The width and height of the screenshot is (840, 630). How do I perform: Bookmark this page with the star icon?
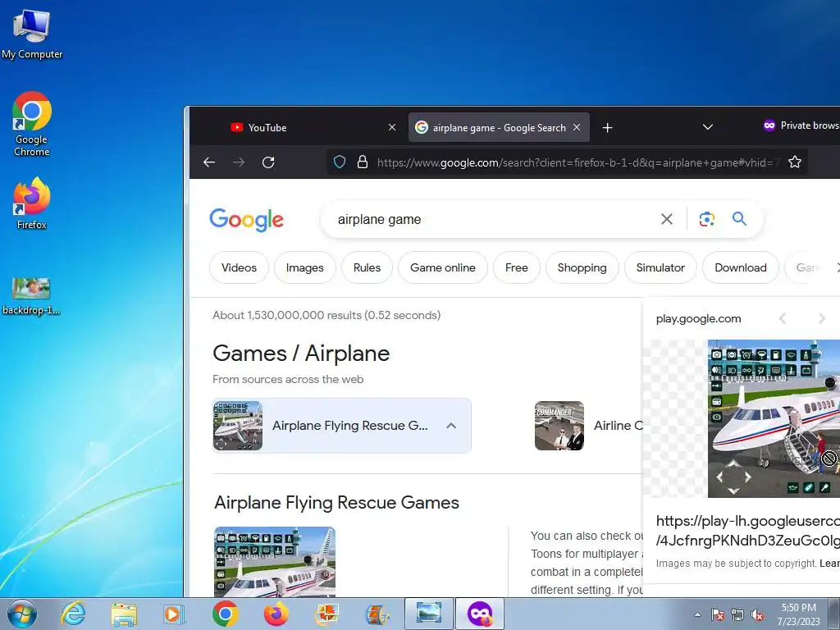coord(794,162)
